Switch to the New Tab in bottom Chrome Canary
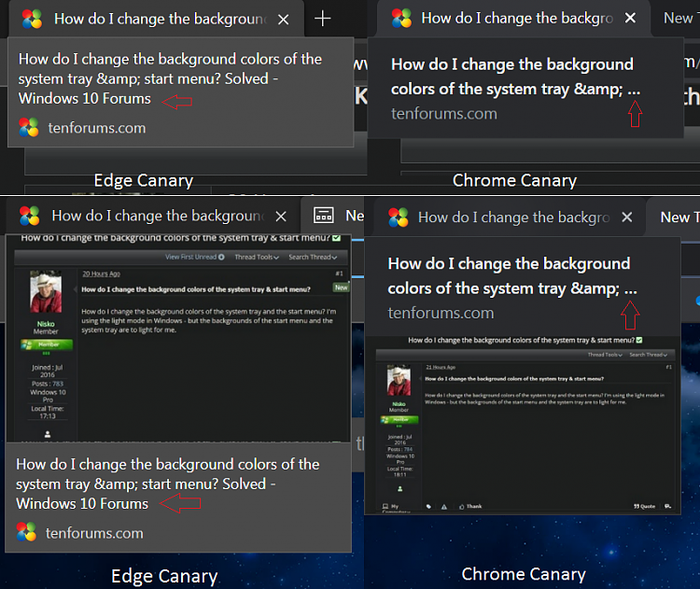The image size is (700, 589). 675,217
